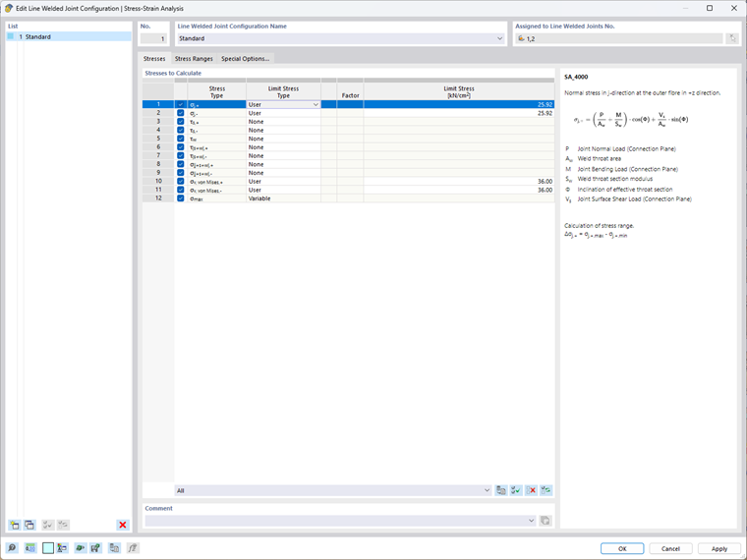Toggle checkbox for row 9 stress
The width and height of the screenshot is (747, 560).
(x=181, y=173)
